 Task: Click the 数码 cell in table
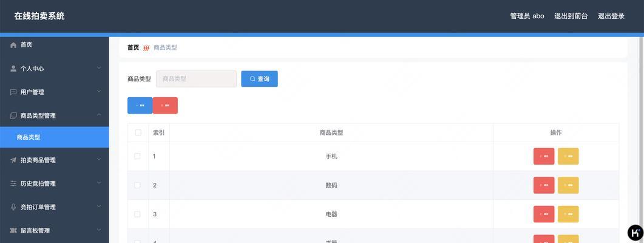click(331, 185)
